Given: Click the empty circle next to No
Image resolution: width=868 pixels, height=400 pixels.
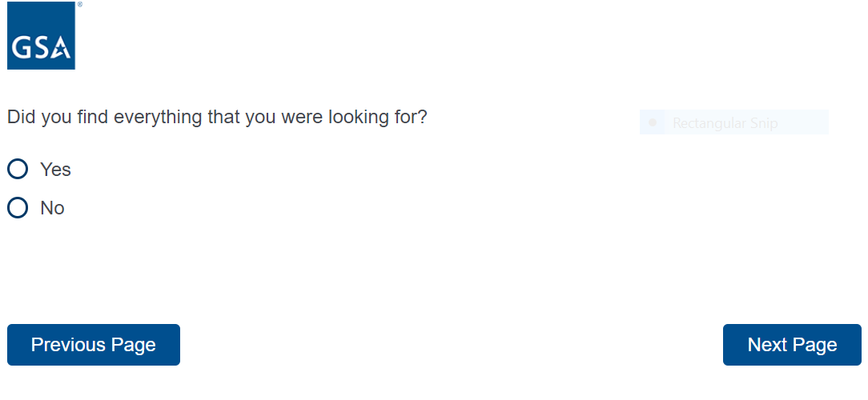Looking at the screenshot, I should (18, 208).
